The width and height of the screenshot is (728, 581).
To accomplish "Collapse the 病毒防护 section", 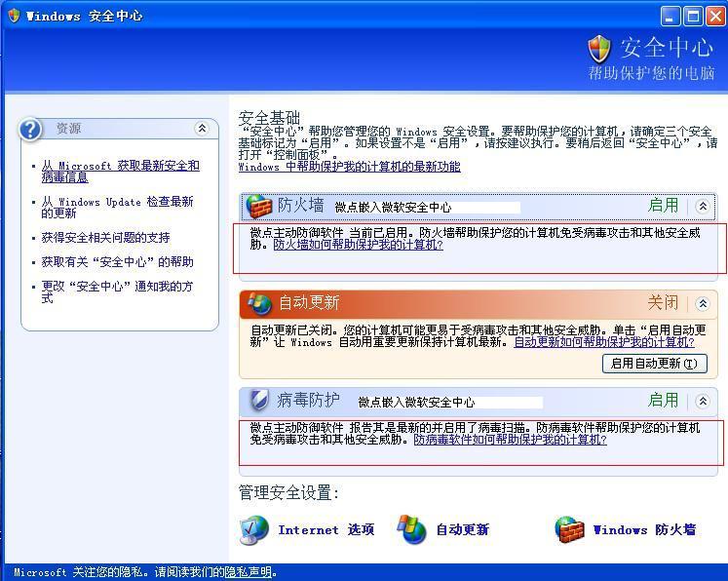I will coord(703,401).
